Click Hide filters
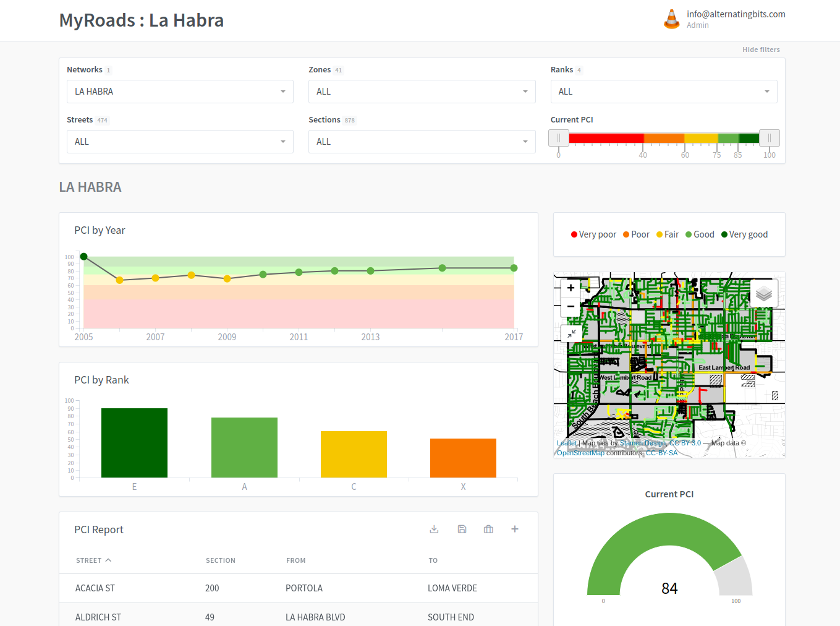The height and width of the screenshot is (626, 840). pyautogui.click(x=761, y=49)
